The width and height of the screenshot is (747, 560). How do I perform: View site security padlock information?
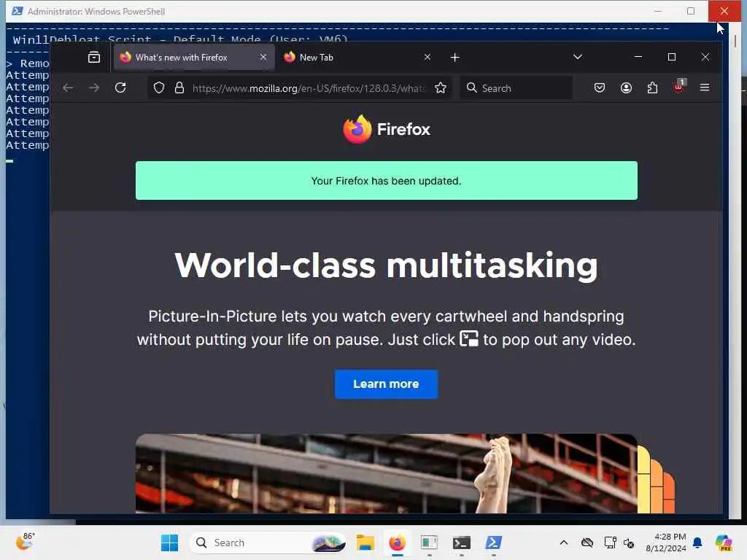click(179, 88)
